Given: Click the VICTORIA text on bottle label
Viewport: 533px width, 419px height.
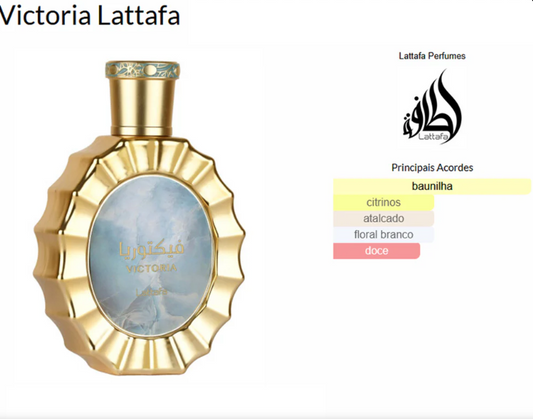Looking at the screenshot, I should coord(152,268).
